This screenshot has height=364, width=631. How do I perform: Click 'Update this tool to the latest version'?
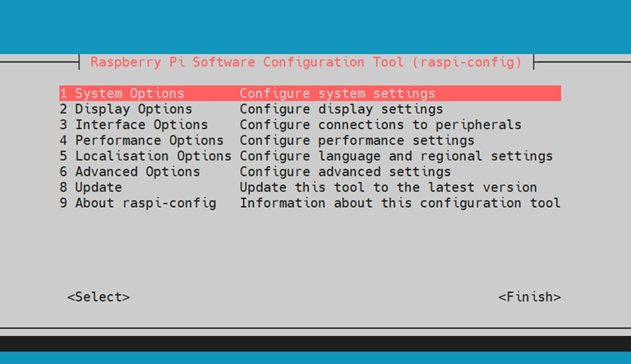click(389, 187)
